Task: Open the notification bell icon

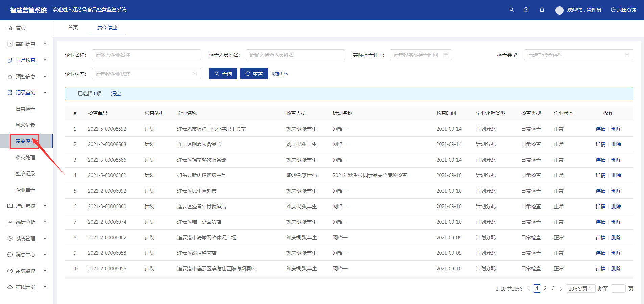Action: (x=542, y=10)
